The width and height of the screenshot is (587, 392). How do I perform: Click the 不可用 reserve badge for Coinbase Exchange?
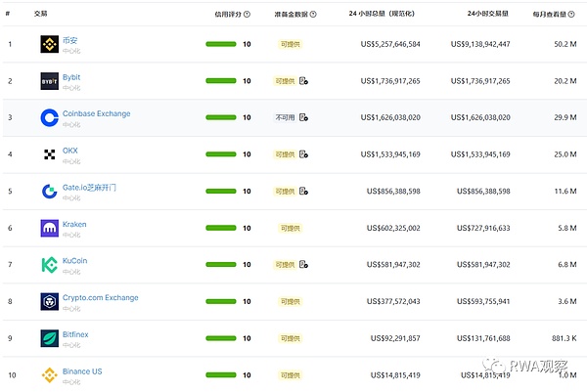(286, 117)
